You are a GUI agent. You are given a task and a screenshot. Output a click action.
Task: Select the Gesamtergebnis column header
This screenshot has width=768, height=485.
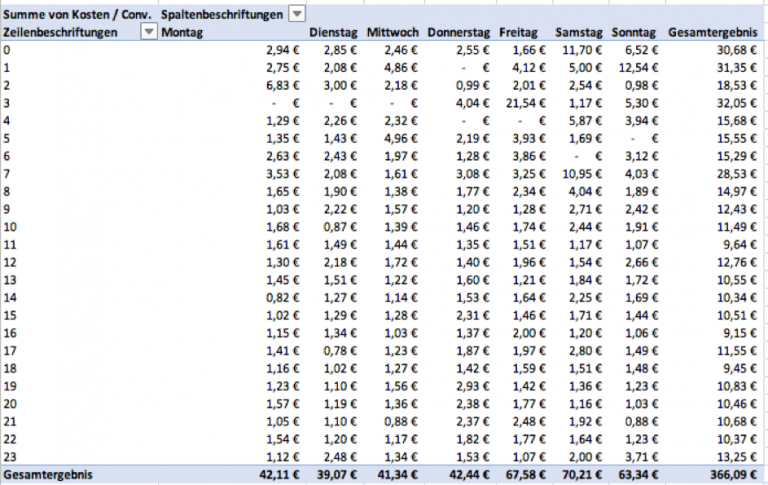(x=713, y=32)
